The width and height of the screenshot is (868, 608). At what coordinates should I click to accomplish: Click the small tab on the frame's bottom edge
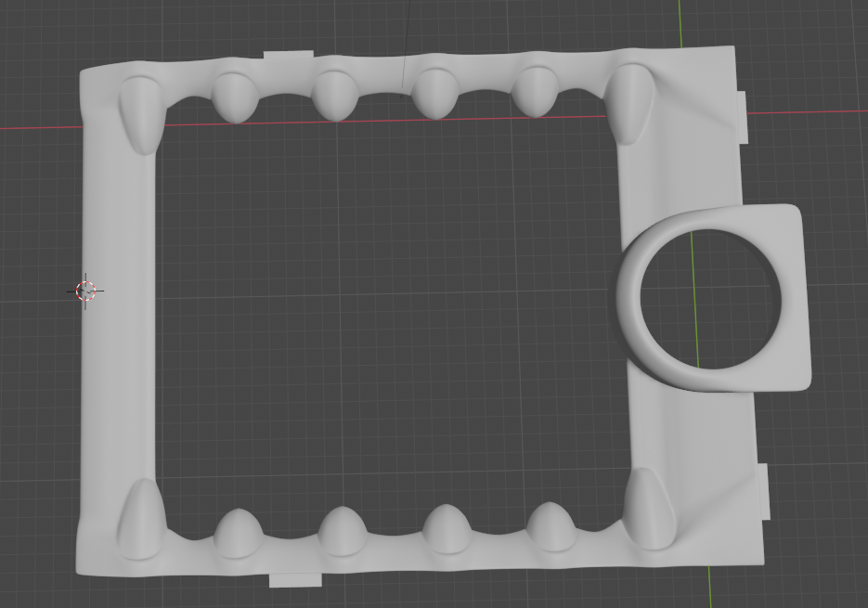(295, 580)
